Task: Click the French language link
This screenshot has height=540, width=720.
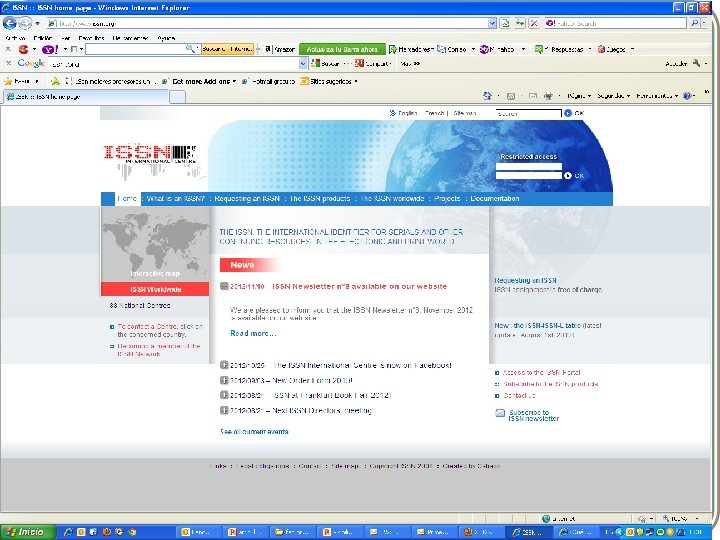Action: coord(434,113)
